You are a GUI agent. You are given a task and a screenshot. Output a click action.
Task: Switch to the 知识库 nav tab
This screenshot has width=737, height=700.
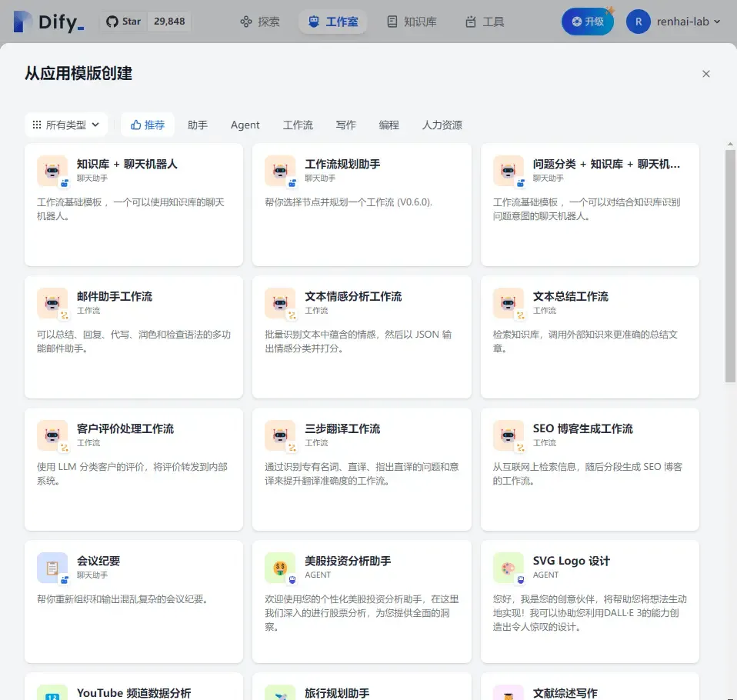click(412, 22)
